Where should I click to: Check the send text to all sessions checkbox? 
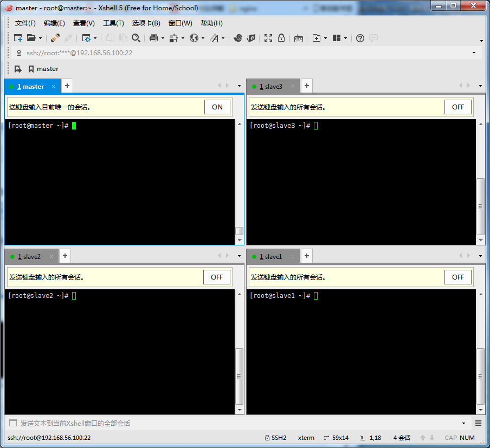tap(13, 423)
